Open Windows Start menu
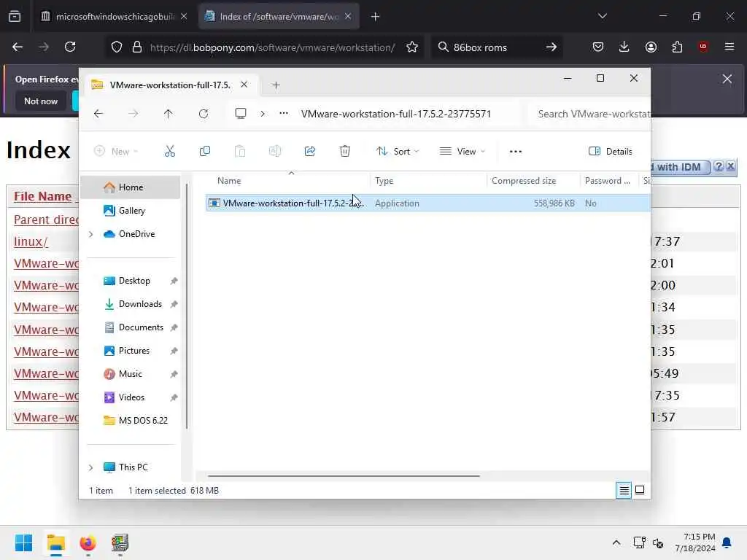The width and height of the screenshot is (747, 560). tap(24, 542)
